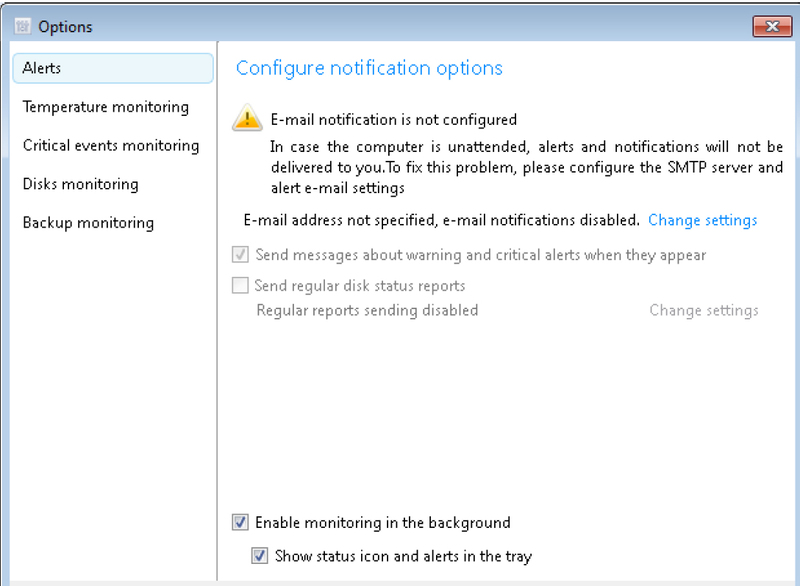Click Regular reports sending disabled label
Viewport: 800px width, 586px height.
click(x=367, y=310)
